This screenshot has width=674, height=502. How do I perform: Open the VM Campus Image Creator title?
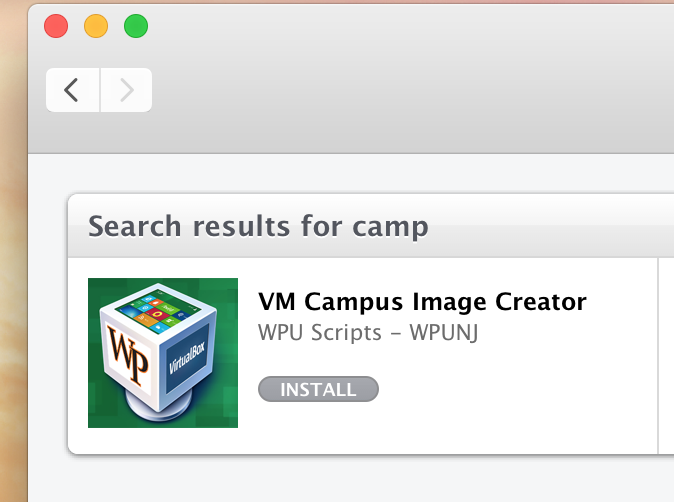(422, 301)
